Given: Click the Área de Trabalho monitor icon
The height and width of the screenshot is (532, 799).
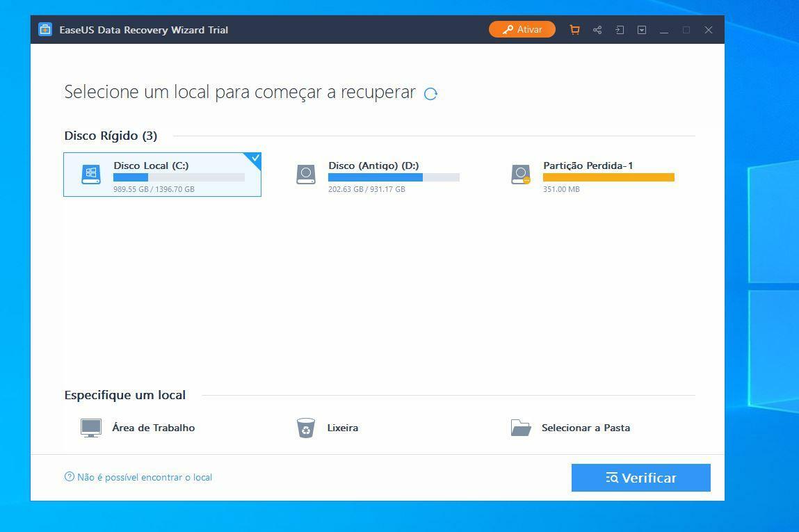Looking at the screenshot, I should click(x=91, y=428).
